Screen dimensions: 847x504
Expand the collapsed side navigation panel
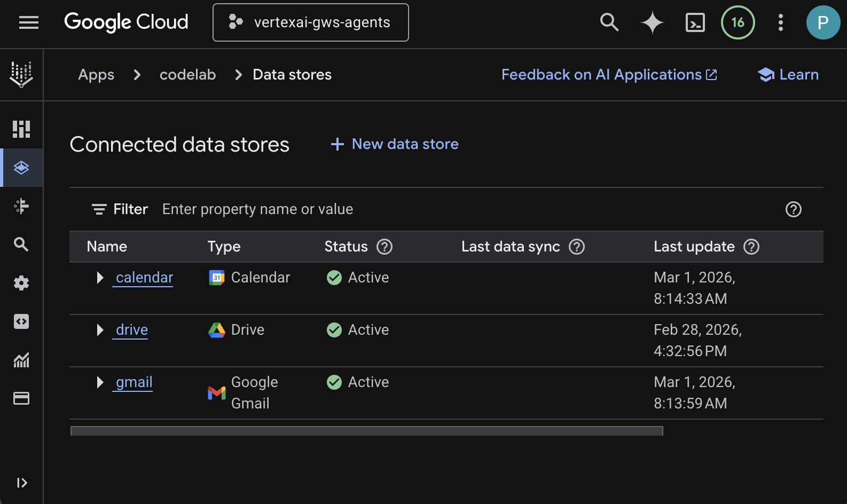(x=21, y=483)
